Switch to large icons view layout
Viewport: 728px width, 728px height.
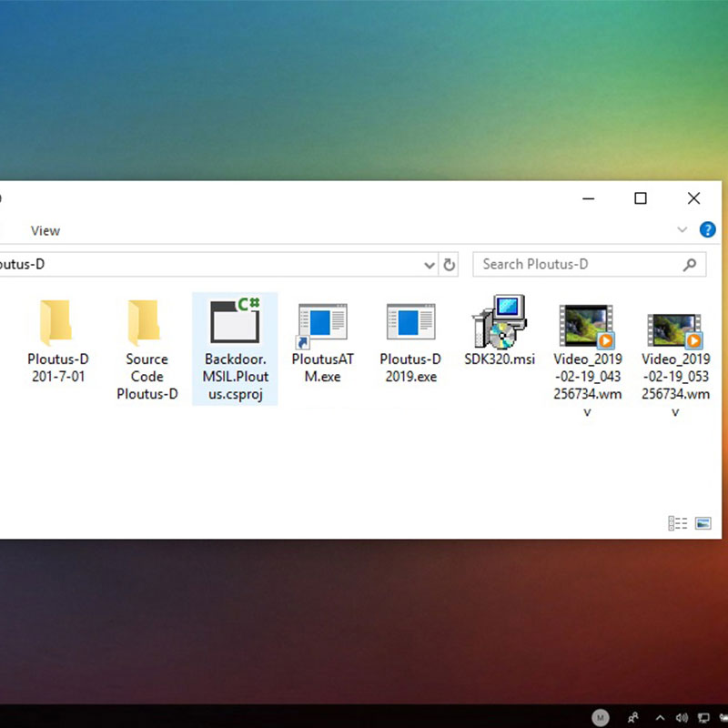(703, 523)
